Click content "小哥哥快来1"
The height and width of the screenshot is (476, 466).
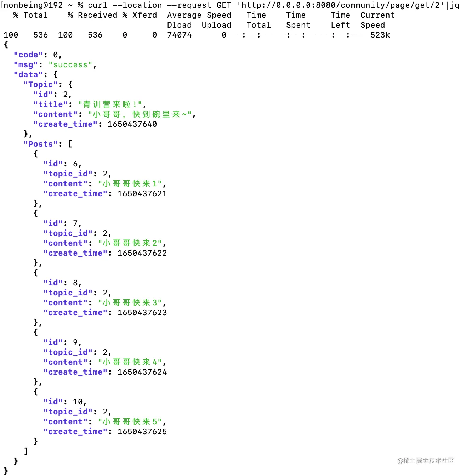pos(130,184)
